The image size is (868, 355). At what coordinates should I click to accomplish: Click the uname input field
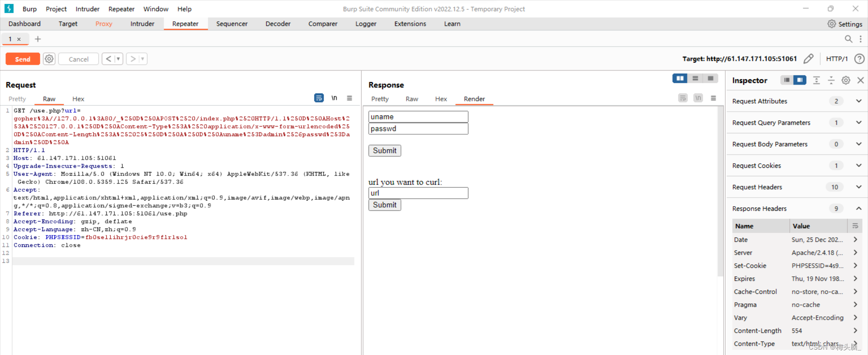pos(418,117)
